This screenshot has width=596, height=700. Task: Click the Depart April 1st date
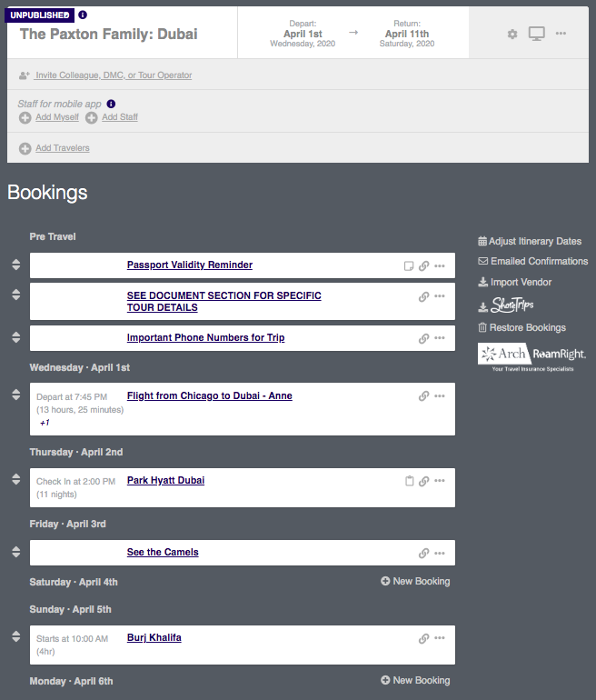point(303,34)
